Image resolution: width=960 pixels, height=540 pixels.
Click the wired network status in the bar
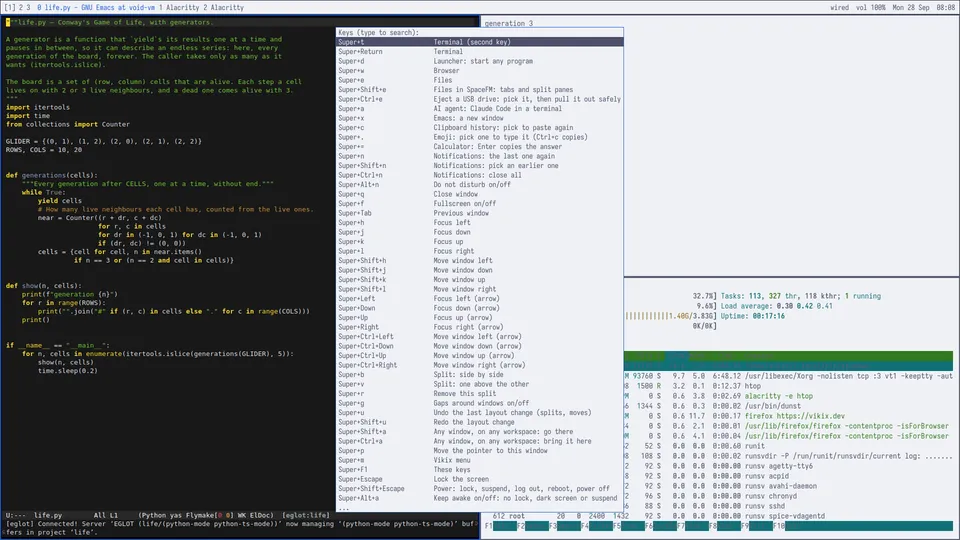[839, 7]
